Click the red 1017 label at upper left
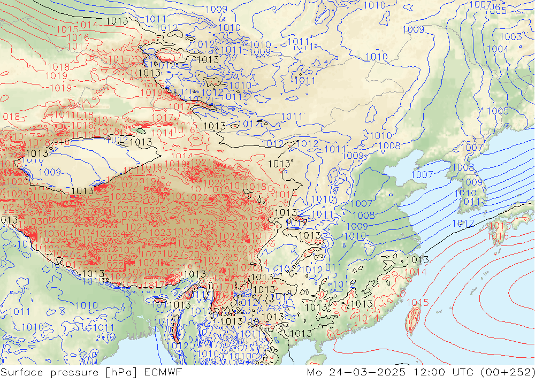Viewport: 535px width, 392px height. (78, 46)
